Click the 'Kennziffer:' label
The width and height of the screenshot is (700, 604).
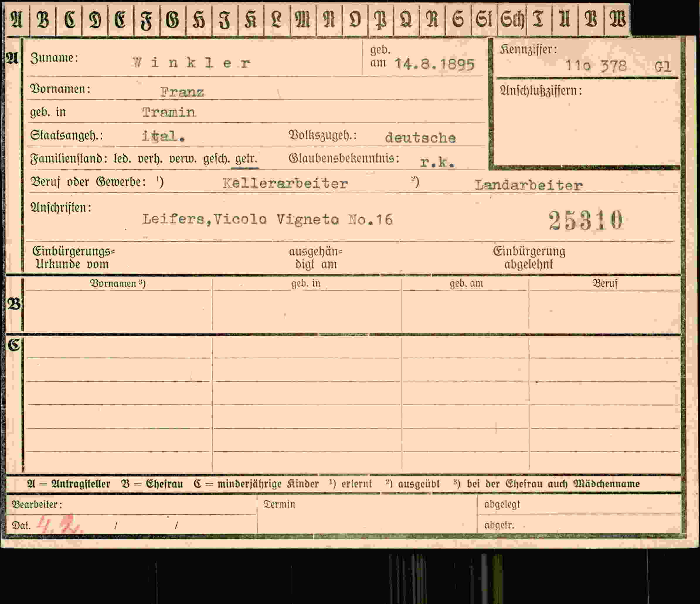[529, 50]
